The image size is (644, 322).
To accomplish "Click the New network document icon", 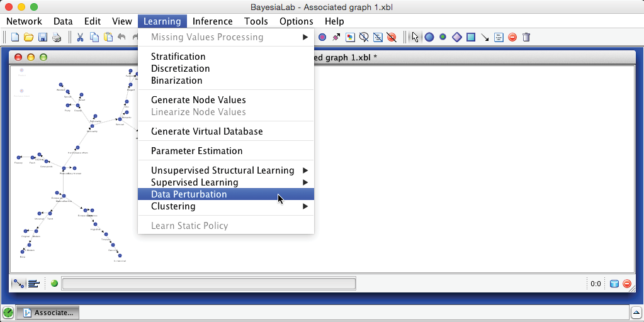I will point(15,37).
